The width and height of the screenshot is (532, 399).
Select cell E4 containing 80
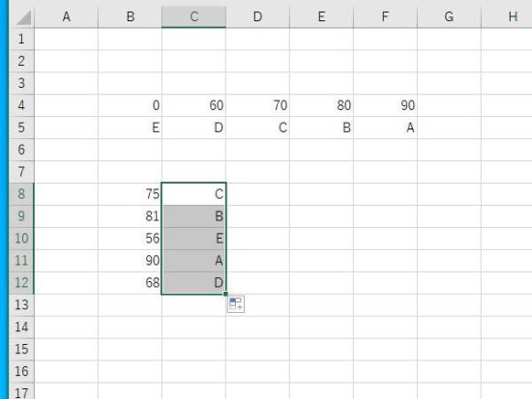click(x=321, y=105)
